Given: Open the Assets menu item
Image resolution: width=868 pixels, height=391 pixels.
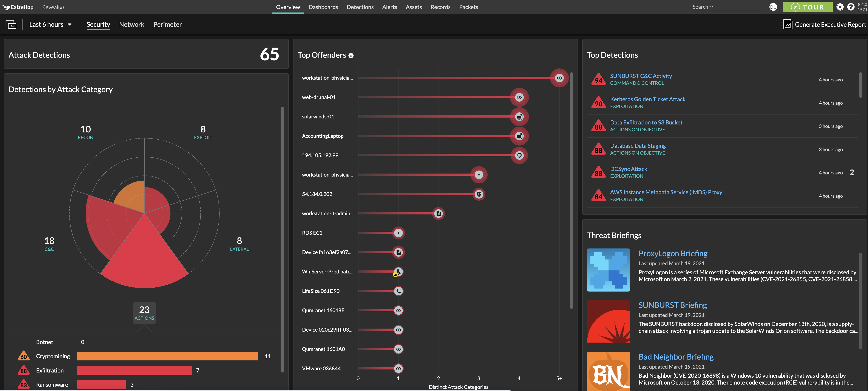Looking at the screenshot, I should tap(413, 7).
